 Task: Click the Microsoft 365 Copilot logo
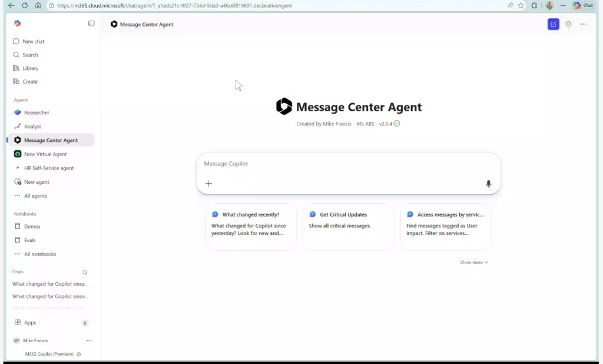click(x=17, y=24)
